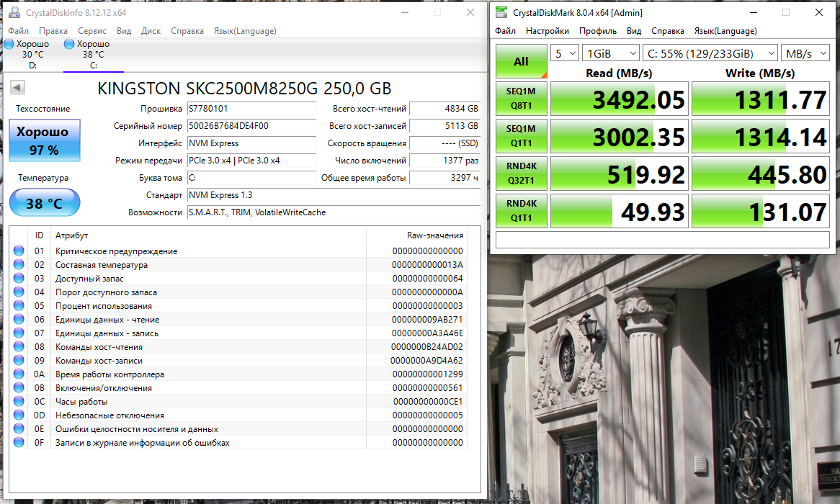Open the test size dropdown showing 1GiB

tap(611, 53)
